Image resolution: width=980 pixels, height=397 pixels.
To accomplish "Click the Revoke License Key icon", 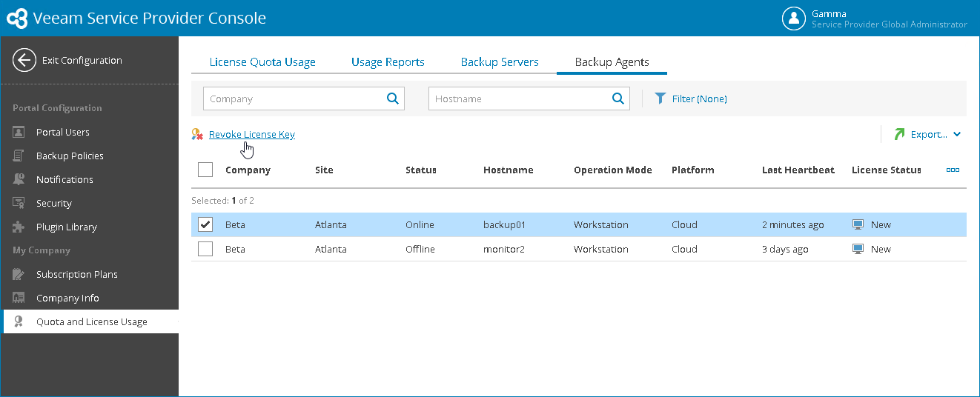I will pos(197,134).
